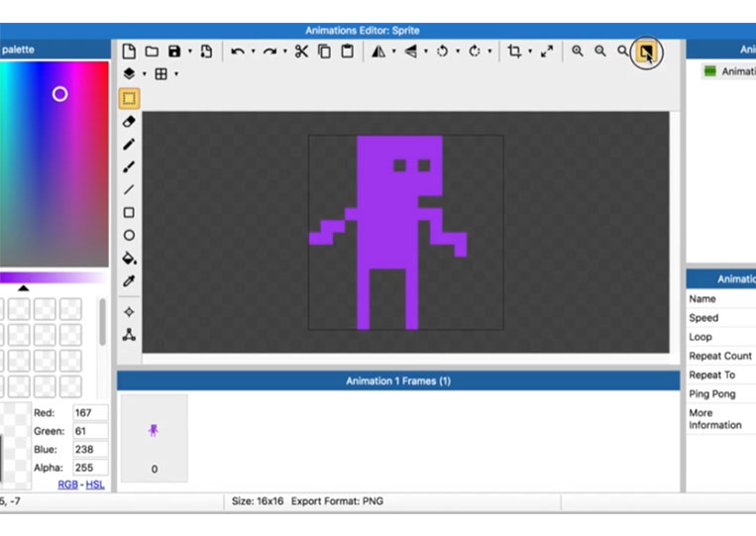Select the Pencil tool
Screen dimensions: 756x536
pyautogui.click(x=129, y=144)
